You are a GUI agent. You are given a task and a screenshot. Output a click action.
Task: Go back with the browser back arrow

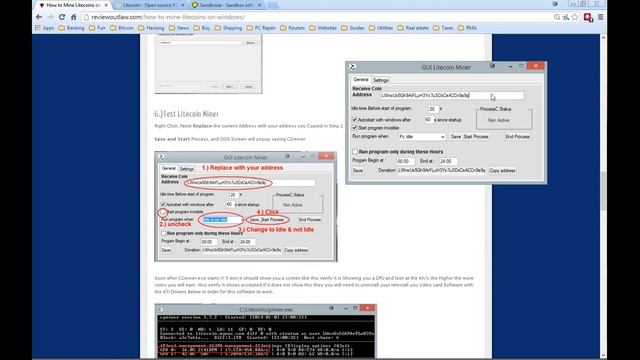click(x=39, y=17)
